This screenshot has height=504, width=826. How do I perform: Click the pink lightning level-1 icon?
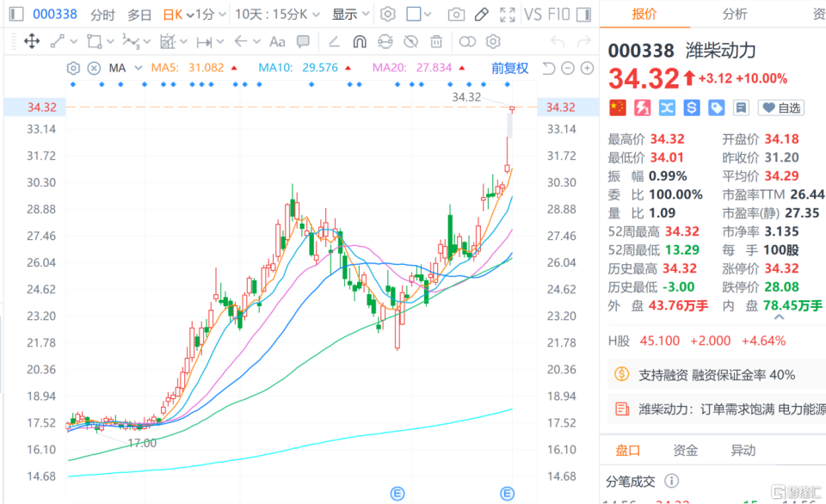642,108
